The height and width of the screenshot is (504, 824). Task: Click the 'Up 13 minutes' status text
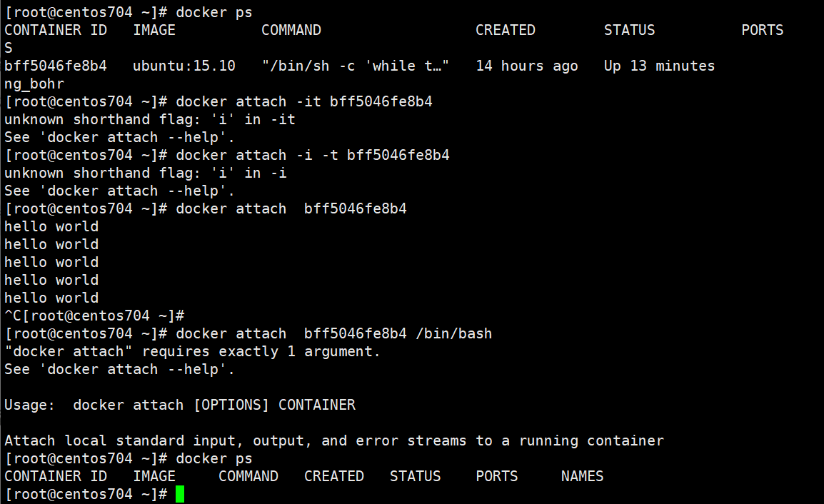[x=659, y=66]
